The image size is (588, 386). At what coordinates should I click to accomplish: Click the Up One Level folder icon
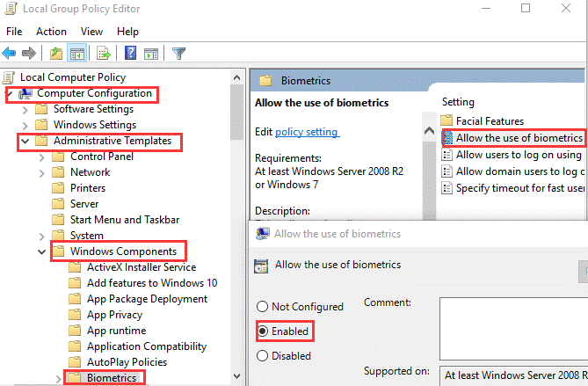[56, 54]
